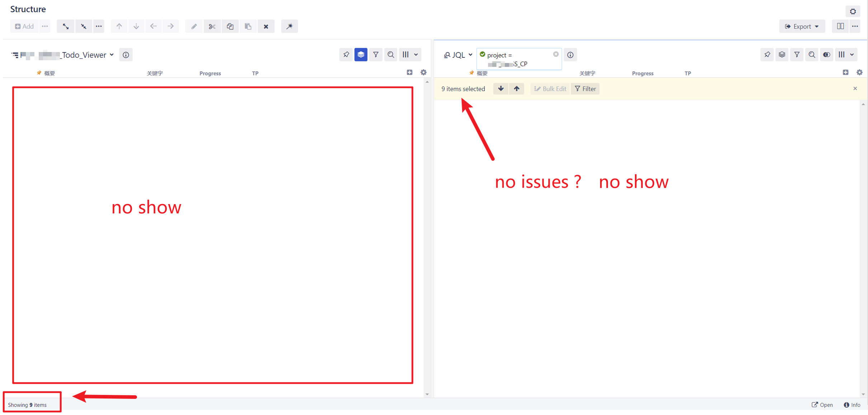The width and height of the screenshot is (868, 415).
Task: Toggle the half-circle icon in the right panel
Action: [827, 55]
